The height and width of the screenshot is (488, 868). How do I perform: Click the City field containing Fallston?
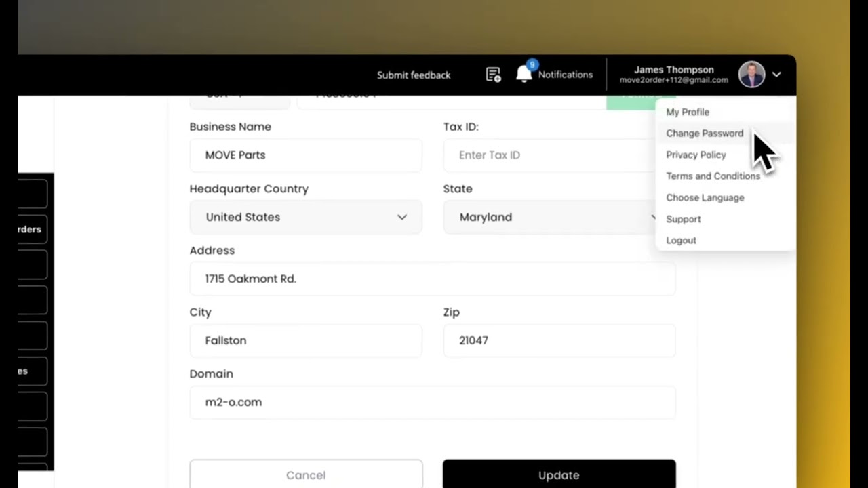tap(306, 341)
